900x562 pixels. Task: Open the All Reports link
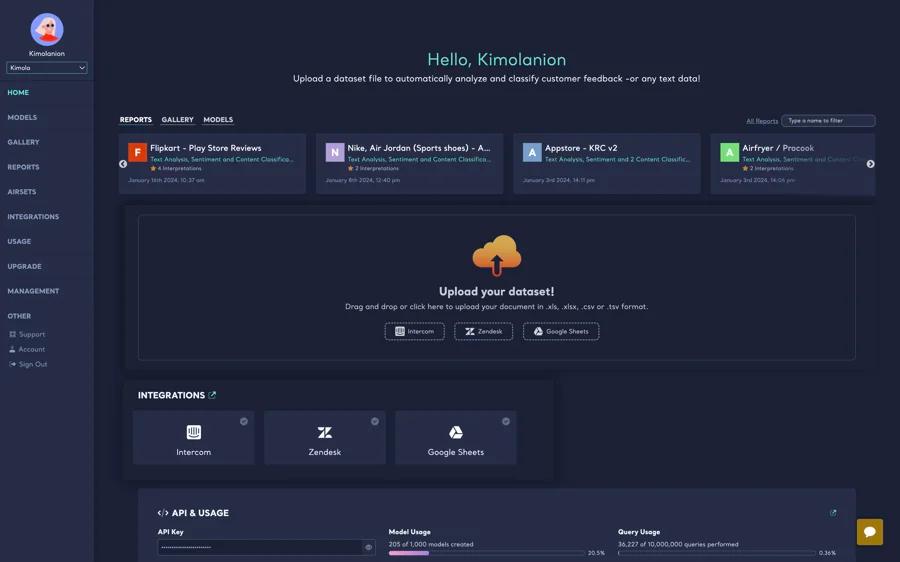pyautogui.click(x=762, y=121)
